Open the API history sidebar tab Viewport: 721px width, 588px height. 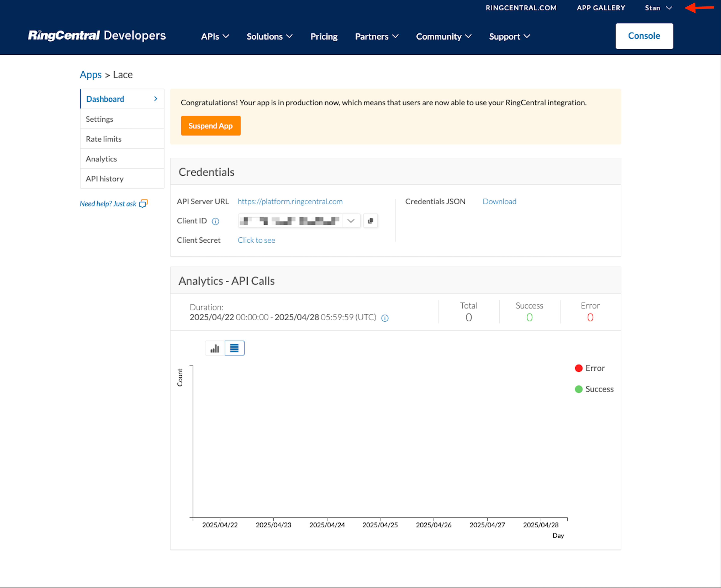coord(122,179)
